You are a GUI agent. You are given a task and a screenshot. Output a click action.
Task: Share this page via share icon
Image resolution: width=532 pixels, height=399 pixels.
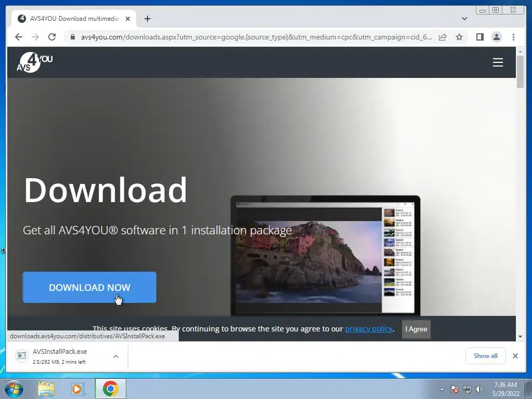click(443, 37)
